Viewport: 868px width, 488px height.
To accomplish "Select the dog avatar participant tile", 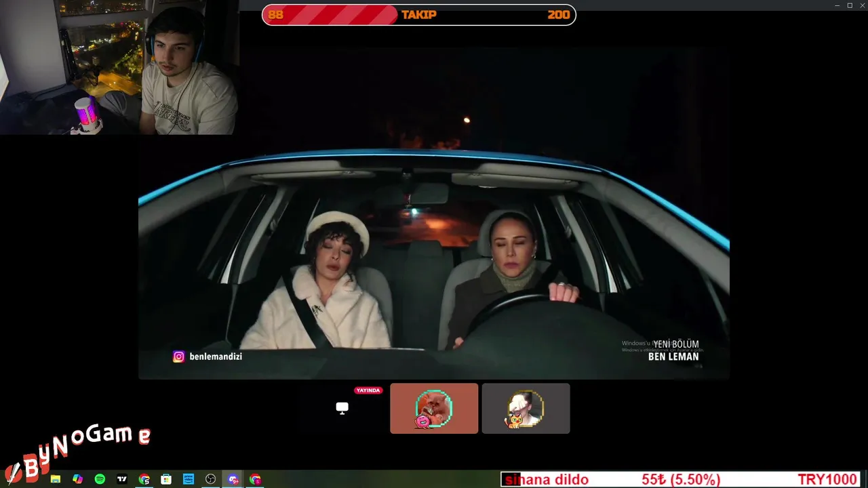I will pos(434,408).
